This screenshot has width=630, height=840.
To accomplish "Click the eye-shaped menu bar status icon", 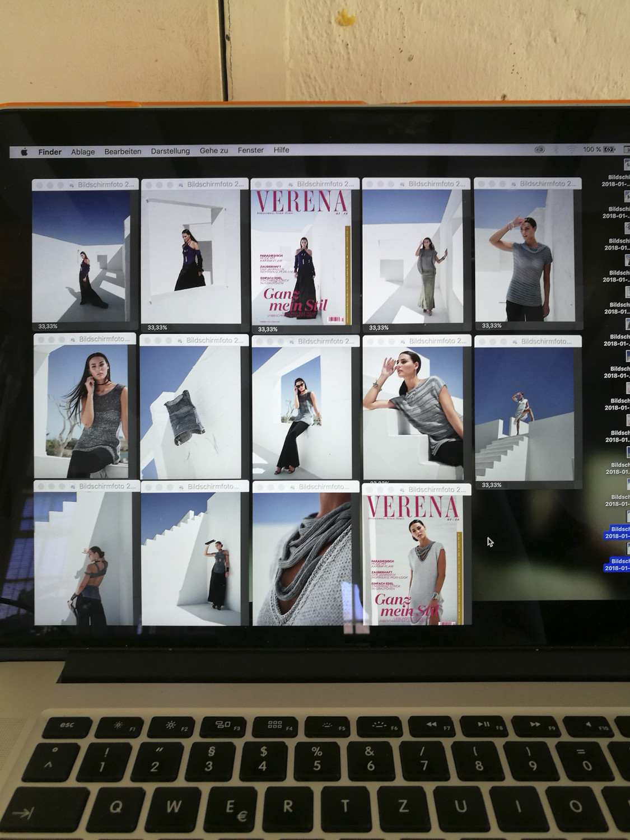I will pos(539,150).
